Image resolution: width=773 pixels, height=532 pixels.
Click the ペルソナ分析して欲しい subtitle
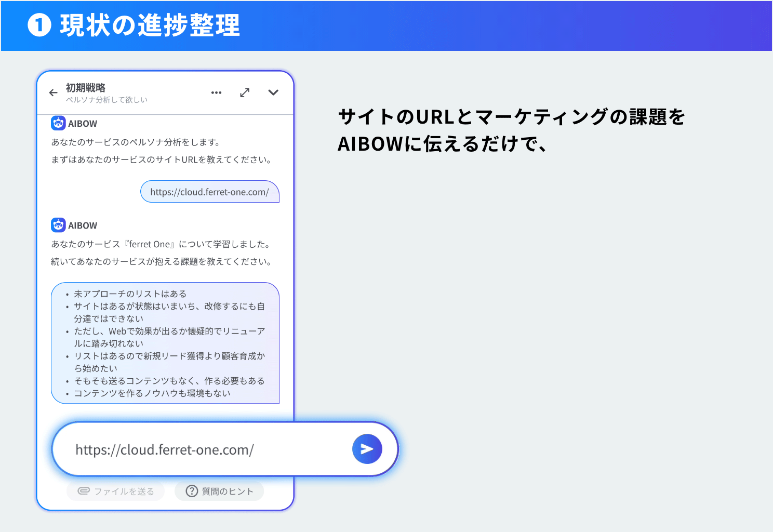(x=106, y=100)
